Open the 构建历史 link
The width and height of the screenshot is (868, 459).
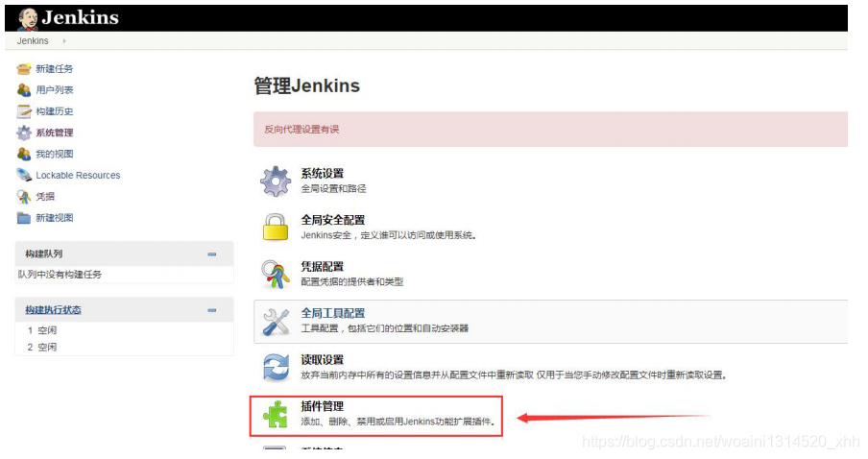[54, 111]
